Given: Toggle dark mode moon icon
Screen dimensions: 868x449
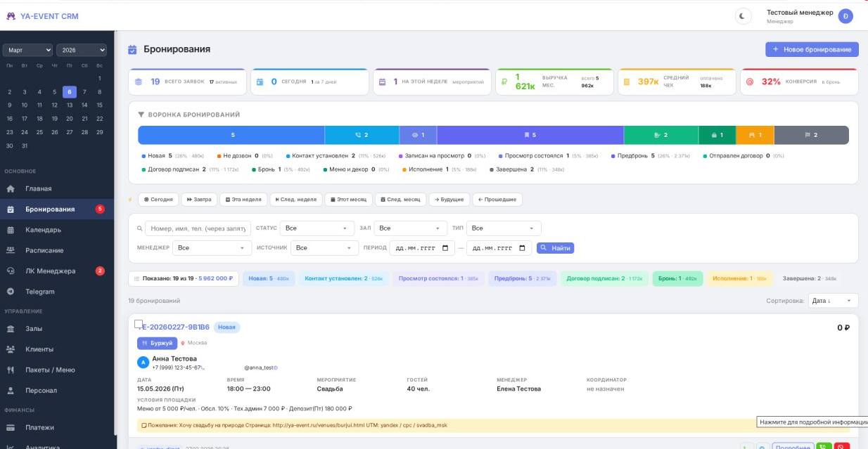Looking at the screenshot, I should [741, 16].
